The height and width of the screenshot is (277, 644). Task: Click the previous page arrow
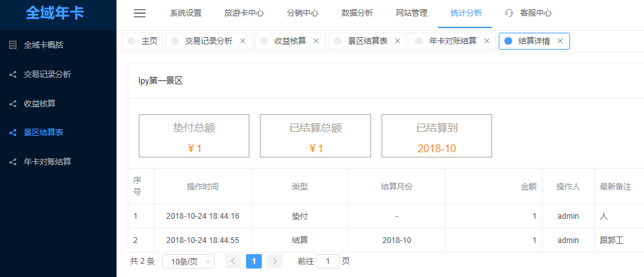pyautogui.click(x=233, y=261)
